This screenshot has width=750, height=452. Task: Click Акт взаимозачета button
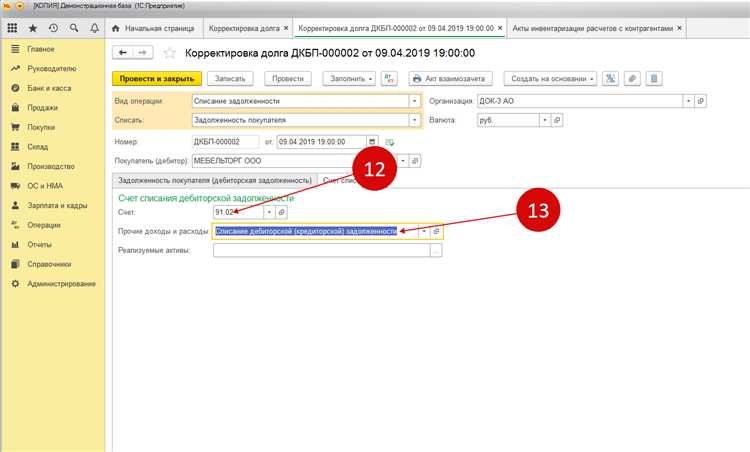[x=451, y=78]
